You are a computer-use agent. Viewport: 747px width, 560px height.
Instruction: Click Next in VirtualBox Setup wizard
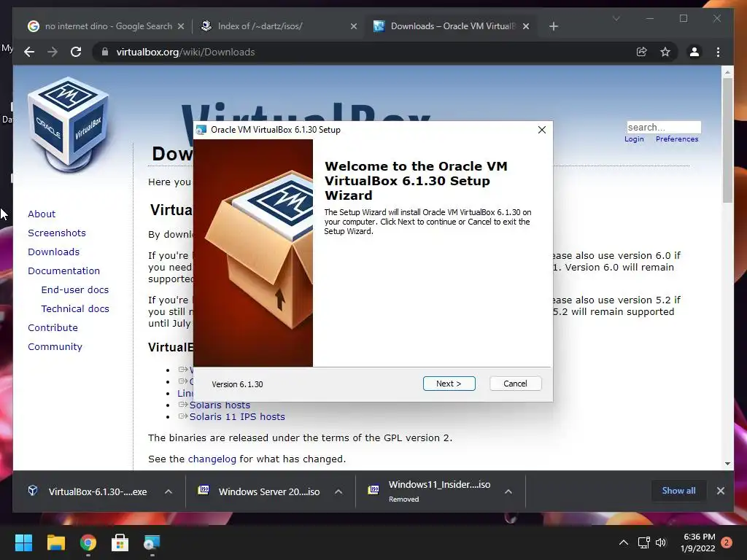point(449,384)
